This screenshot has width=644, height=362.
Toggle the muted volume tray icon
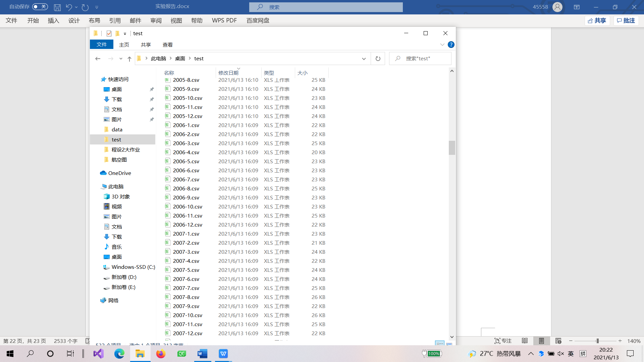coord(561,354)
